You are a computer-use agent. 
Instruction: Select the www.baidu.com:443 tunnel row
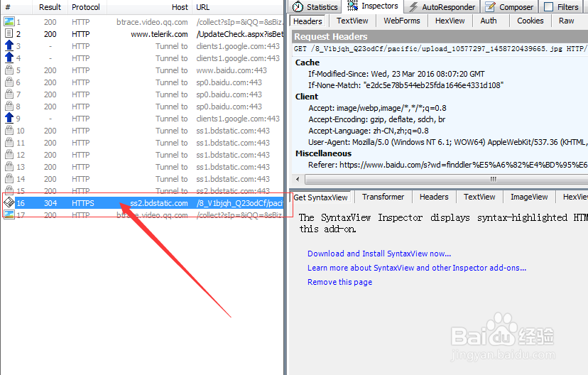143,70
